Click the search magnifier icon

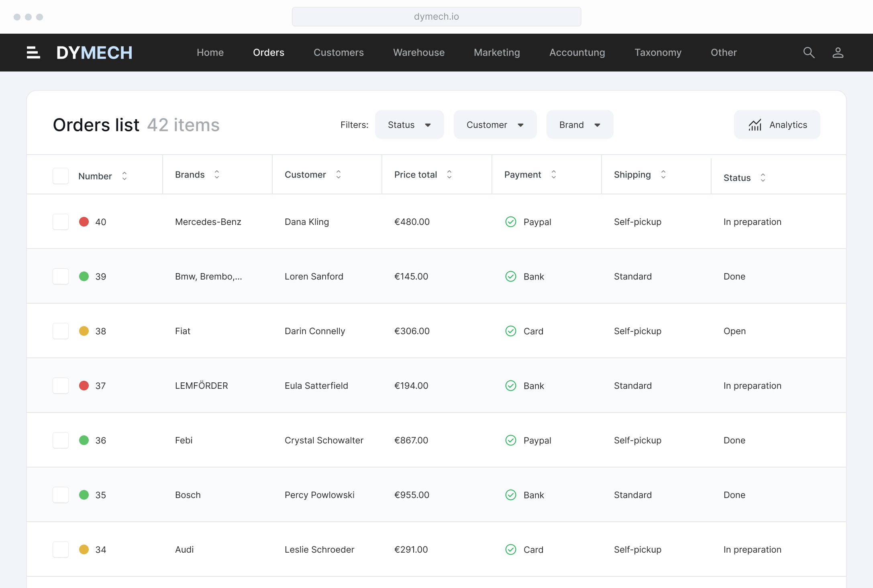(x=809, y=53)
